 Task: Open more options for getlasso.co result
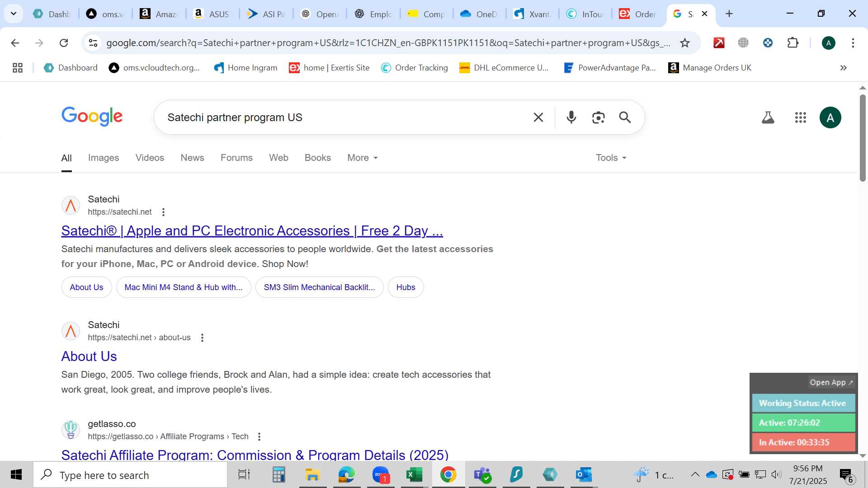pyautogui.click(x=259, y=436)
